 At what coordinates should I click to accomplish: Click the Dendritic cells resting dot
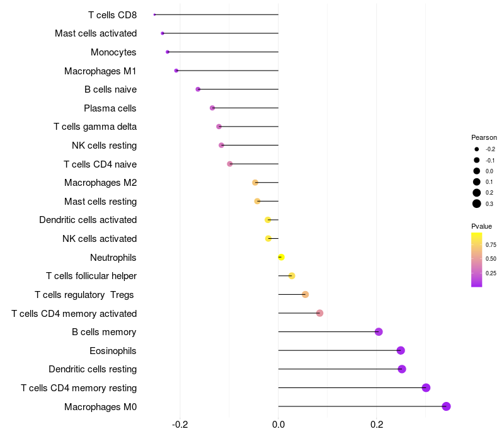(x=402, y=369)
